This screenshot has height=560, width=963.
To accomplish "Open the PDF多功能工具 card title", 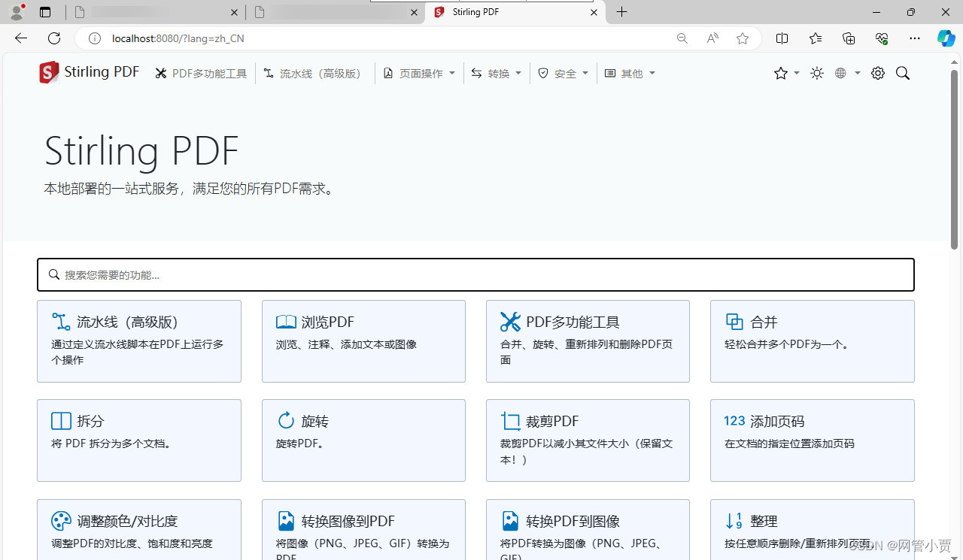I will (573, 322).
